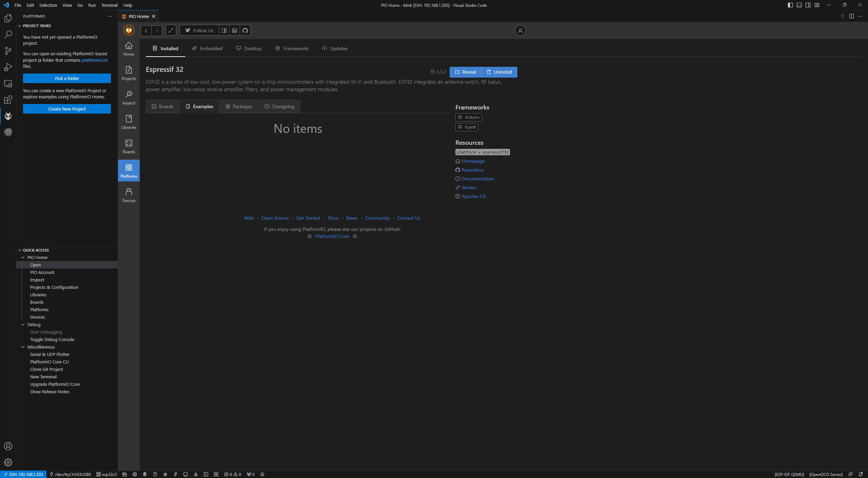The image size is (868, 478).
Task: Toggle the Secondary Side Bar
Action: (x=807, y=5)
